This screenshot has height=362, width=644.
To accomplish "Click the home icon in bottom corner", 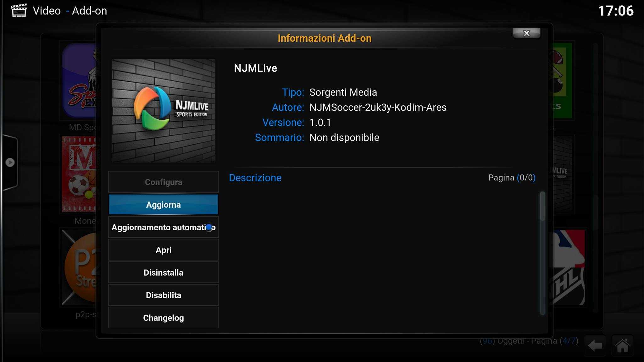I will (622, 346).
